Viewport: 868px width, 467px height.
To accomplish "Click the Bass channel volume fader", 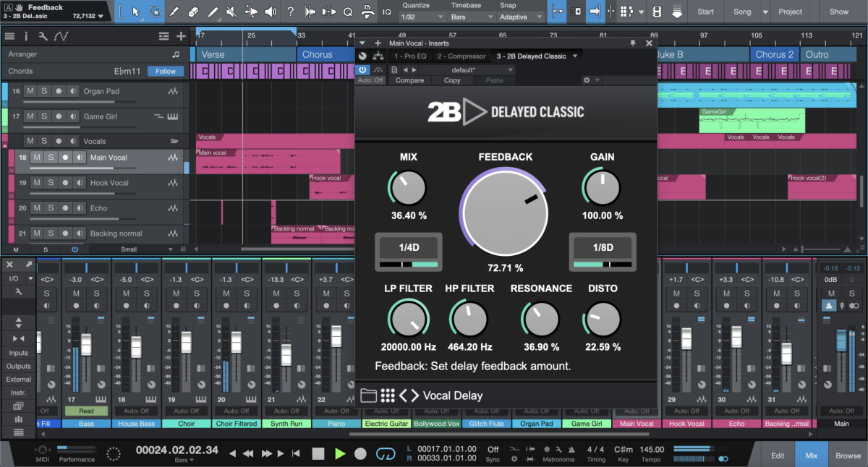I will tap(86, 345).
